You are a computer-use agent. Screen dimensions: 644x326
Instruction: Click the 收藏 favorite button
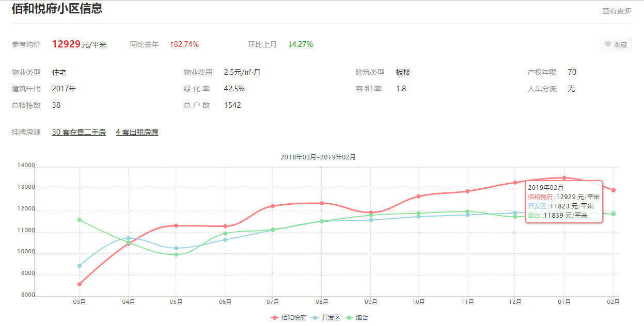point(616,45)
